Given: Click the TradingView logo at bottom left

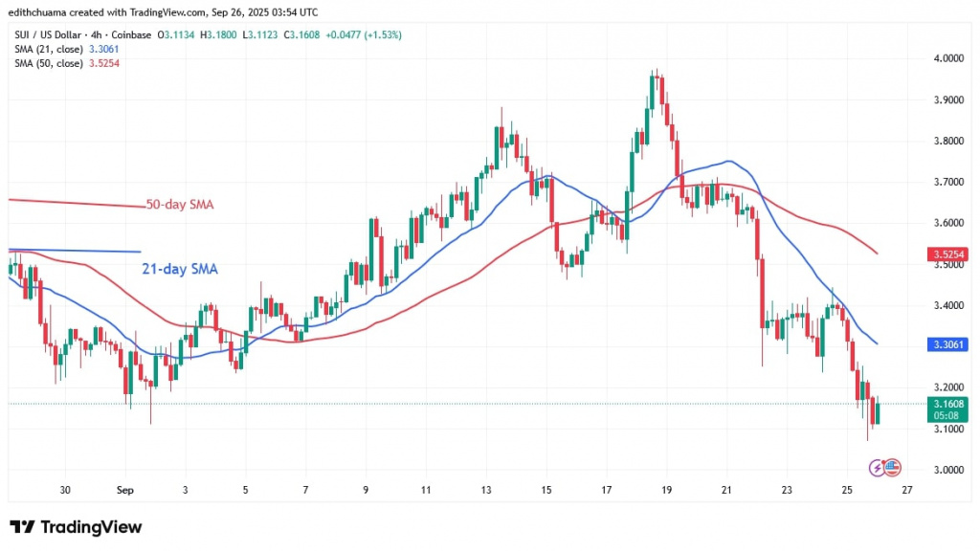Looking at the screenshot, I should click(x=76, y=527).
